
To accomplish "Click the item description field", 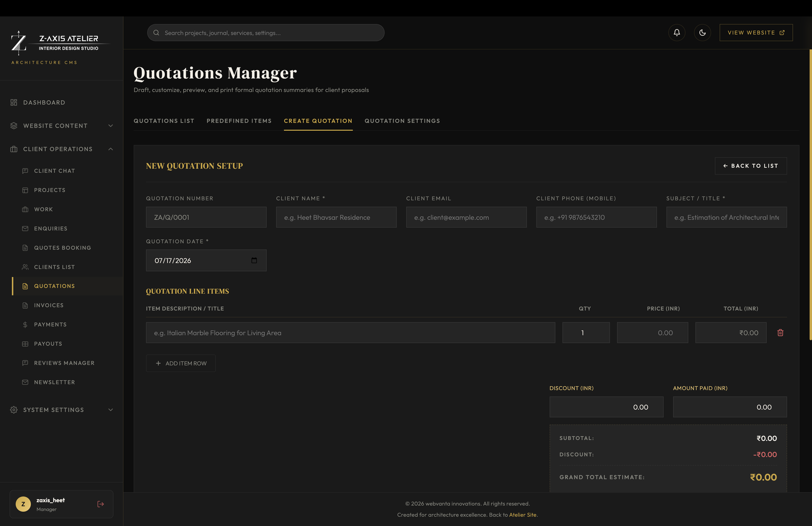I will click(x=351, y=333).
